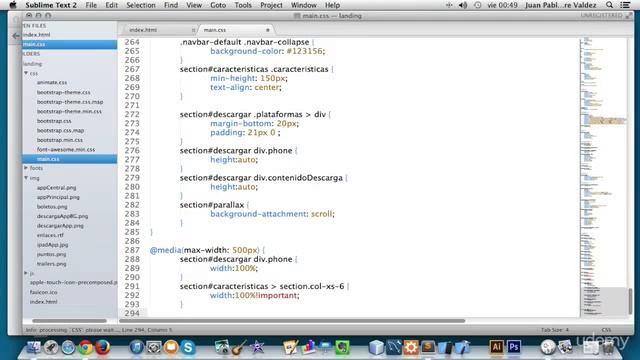Open the Find menu
The height and width of the screenshot is (360, 640).
click(171, 5)
